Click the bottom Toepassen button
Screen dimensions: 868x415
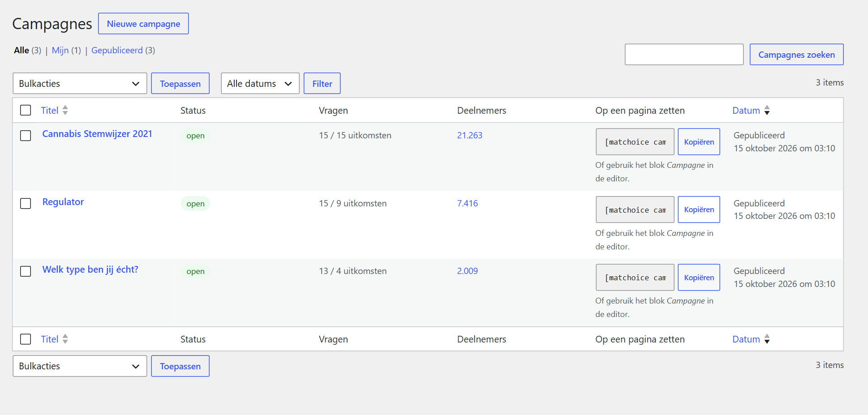(180, 366)
